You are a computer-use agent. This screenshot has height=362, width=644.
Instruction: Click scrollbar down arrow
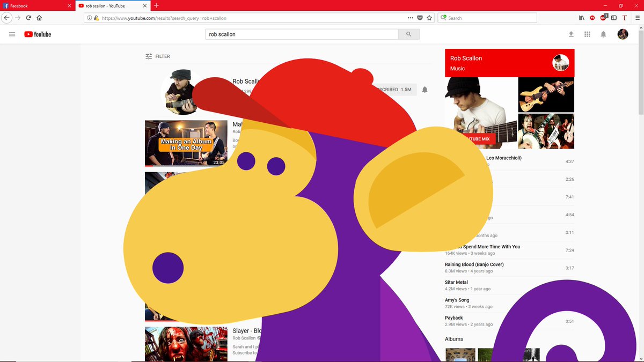(641, 358)
